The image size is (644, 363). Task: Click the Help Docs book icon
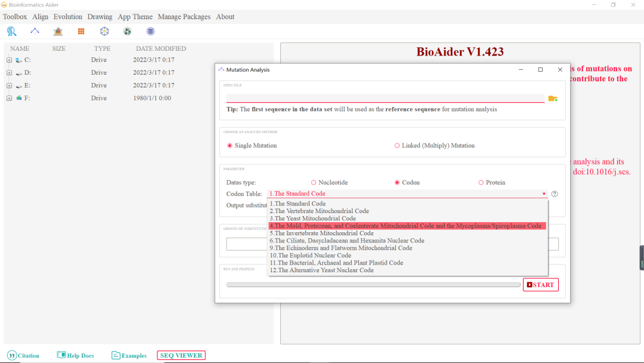pos(61,355)
